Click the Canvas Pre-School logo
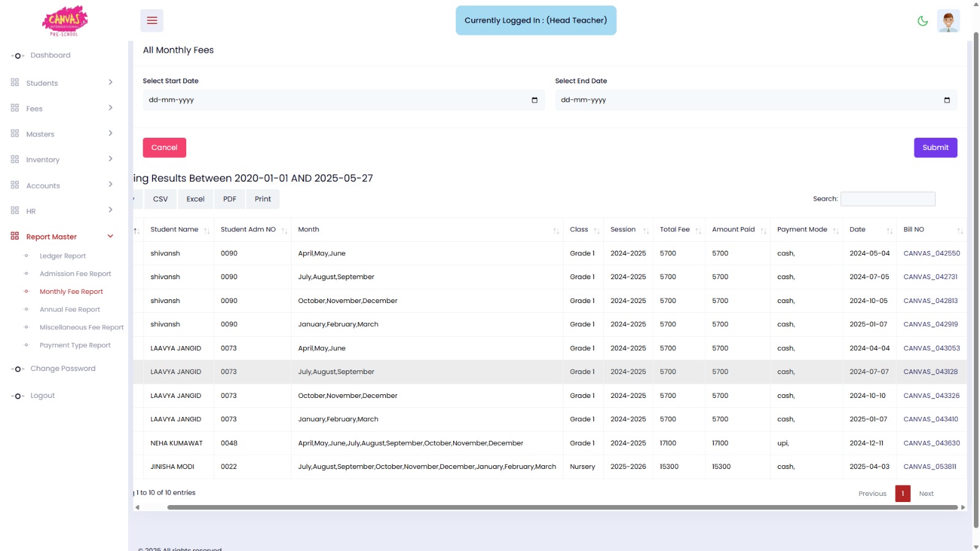The image size is (980, 551). click(64, 21)
